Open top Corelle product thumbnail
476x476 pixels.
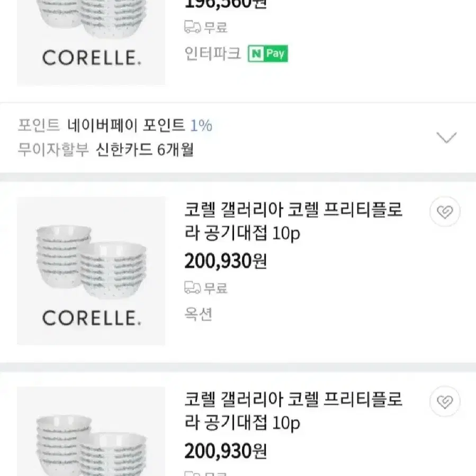(x=91, y=42)
